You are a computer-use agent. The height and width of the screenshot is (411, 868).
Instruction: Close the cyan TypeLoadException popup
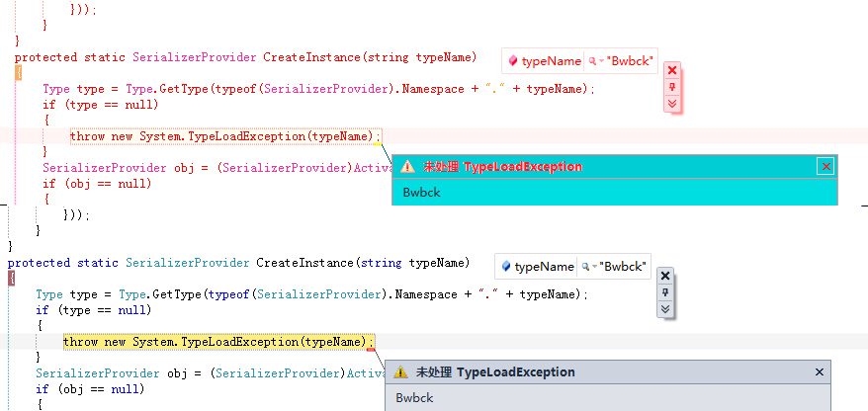point(825,167)
